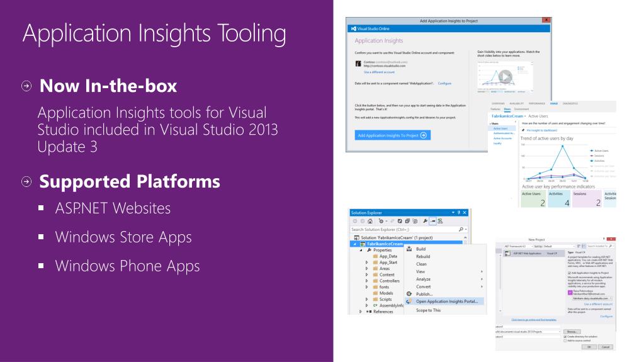The height and width of the screenshot is (362, 644).
Task: Click Show All Files icon in Solution Explorer
Action: coord(415,221)
